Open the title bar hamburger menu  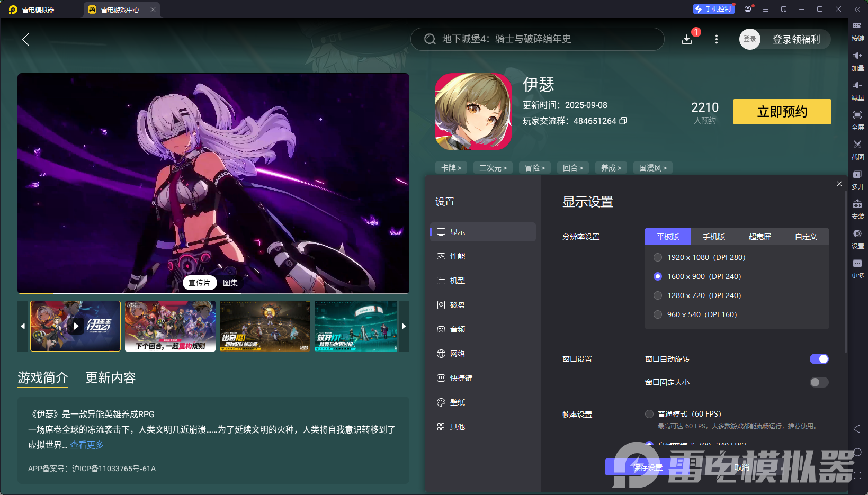[x=766, y=9]
